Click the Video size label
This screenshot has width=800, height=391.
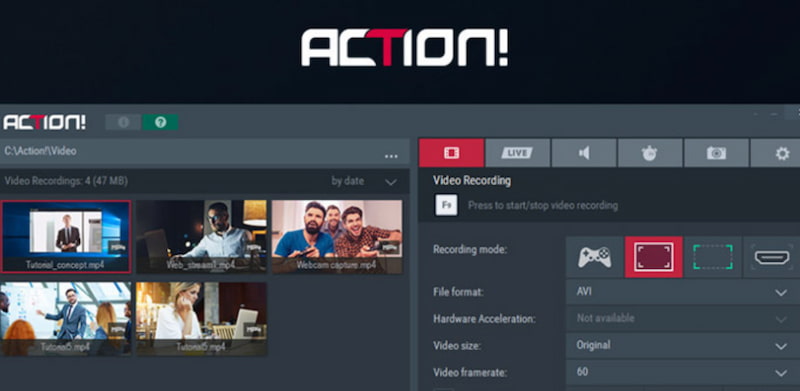point(457,346)
